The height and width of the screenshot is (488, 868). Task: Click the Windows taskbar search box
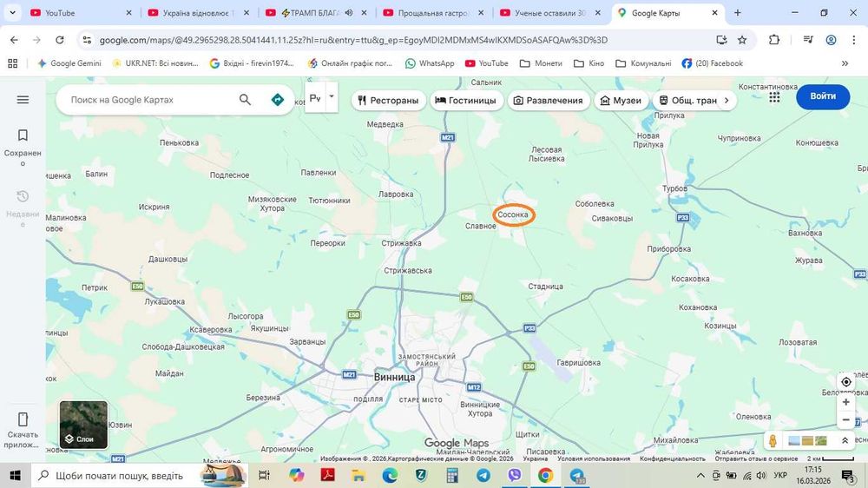point(138,475)
